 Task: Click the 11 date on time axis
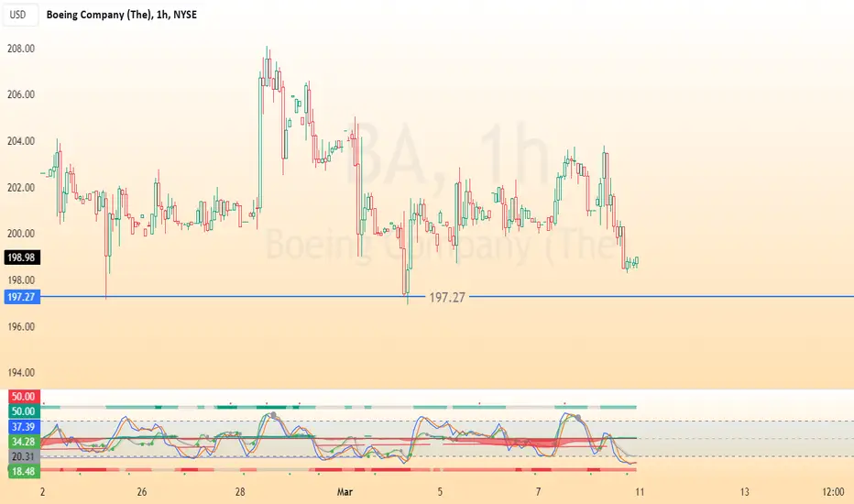pos(640,492)
